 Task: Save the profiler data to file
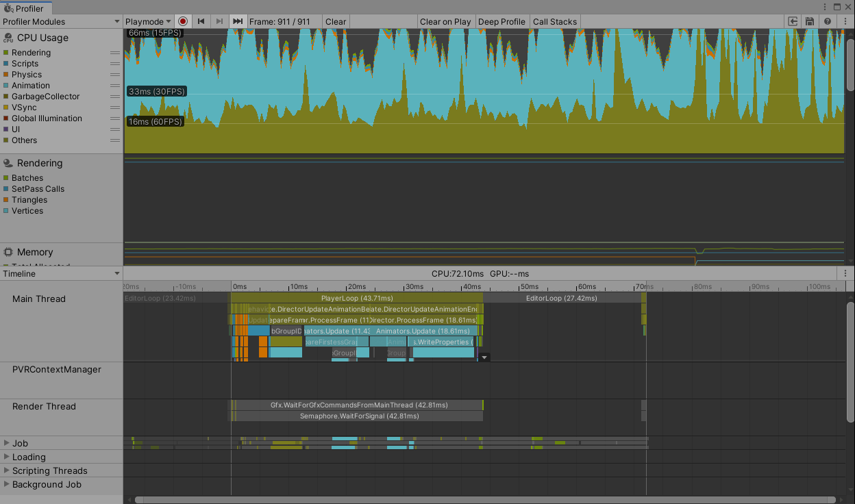[x=810, y=21]
